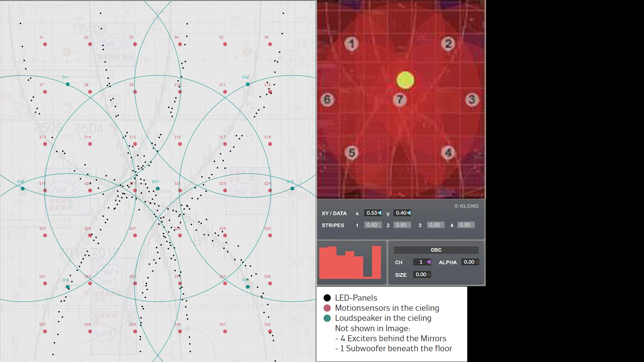Click the CH7 loudspeaker node on floorplan
Screen dimensions: 644x362
pyautogui.click(x=158, y=189)
